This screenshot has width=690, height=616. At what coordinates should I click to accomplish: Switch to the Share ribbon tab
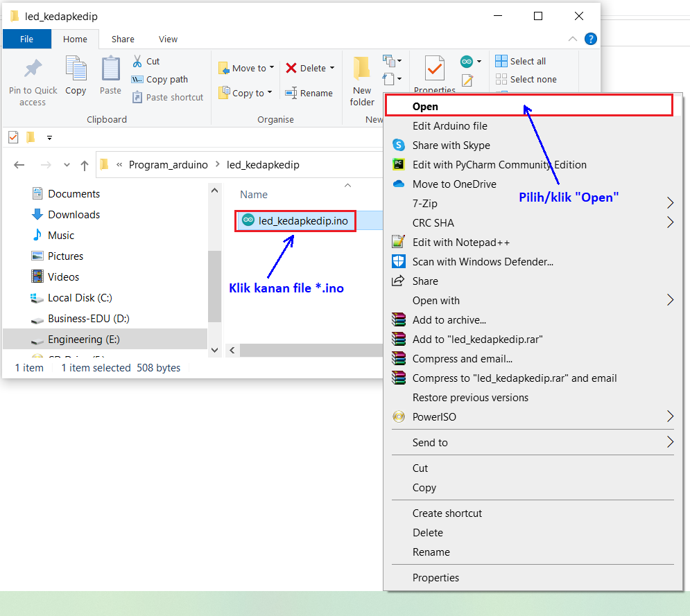(123, 39)
